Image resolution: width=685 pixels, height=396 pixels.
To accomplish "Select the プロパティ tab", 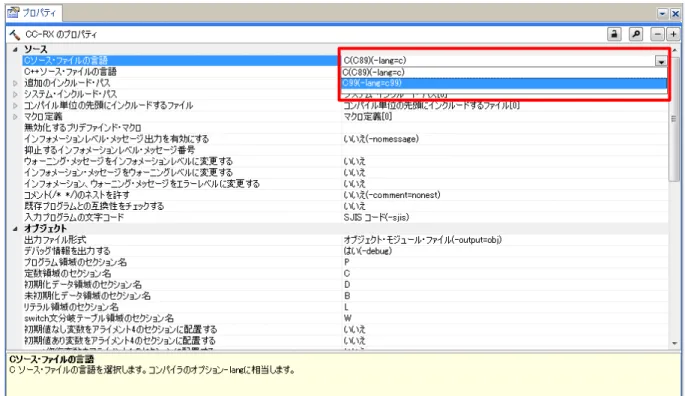I will tap(34, 13).
